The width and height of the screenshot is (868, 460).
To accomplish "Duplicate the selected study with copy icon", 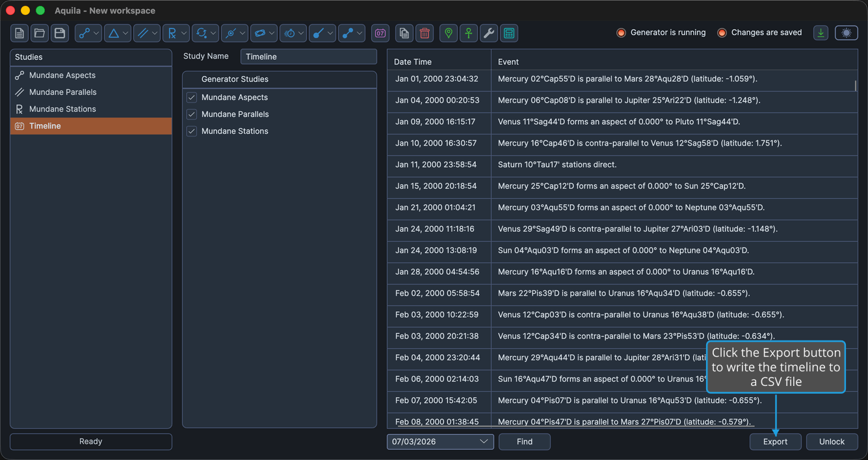I will pos(404,33).
